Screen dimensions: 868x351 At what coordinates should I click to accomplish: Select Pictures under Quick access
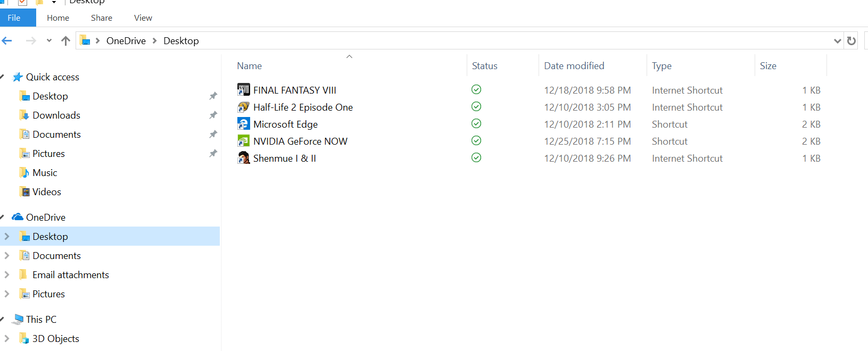point(48,154)
